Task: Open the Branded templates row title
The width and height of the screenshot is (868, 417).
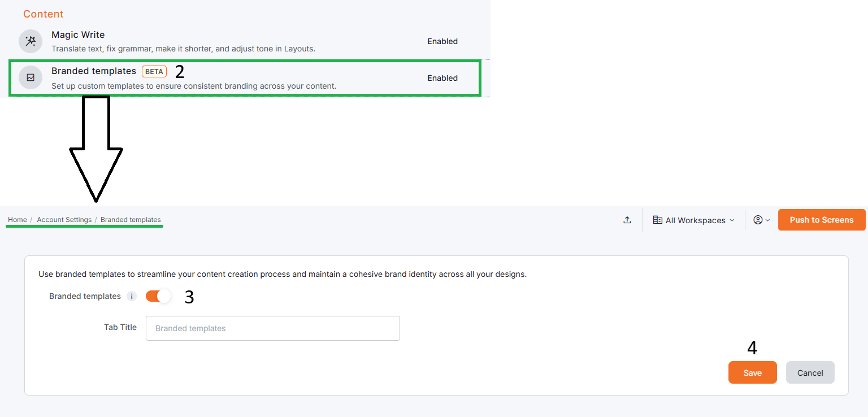Action: [94, 71]
